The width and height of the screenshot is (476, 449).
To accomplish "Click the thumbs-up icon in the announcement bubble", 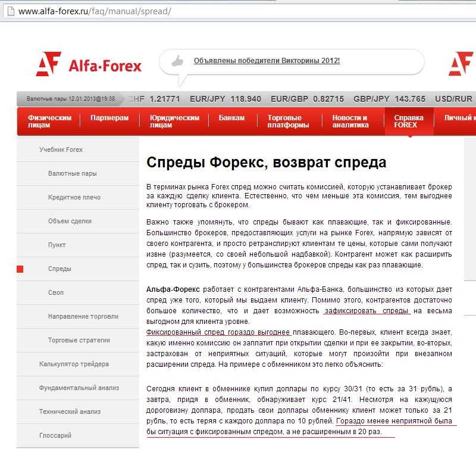I will pyautogui.click(x=177, y=61).
